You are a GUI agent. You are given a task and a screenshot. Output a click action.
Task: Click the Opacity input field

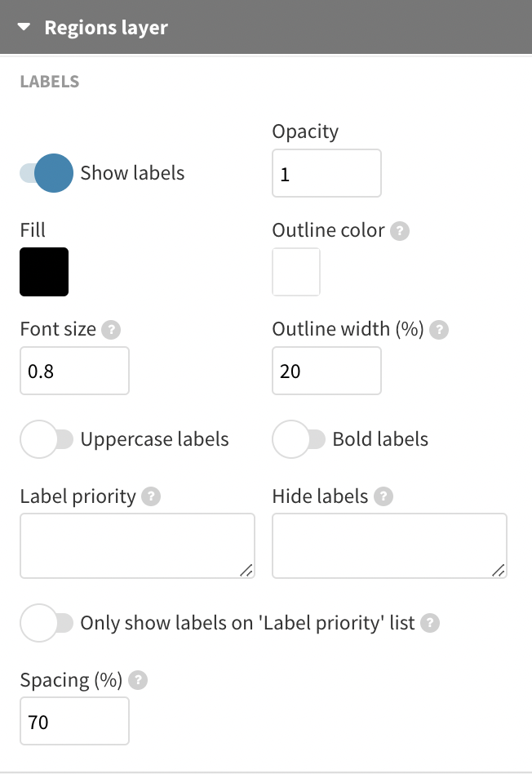[x=326, y=173]
